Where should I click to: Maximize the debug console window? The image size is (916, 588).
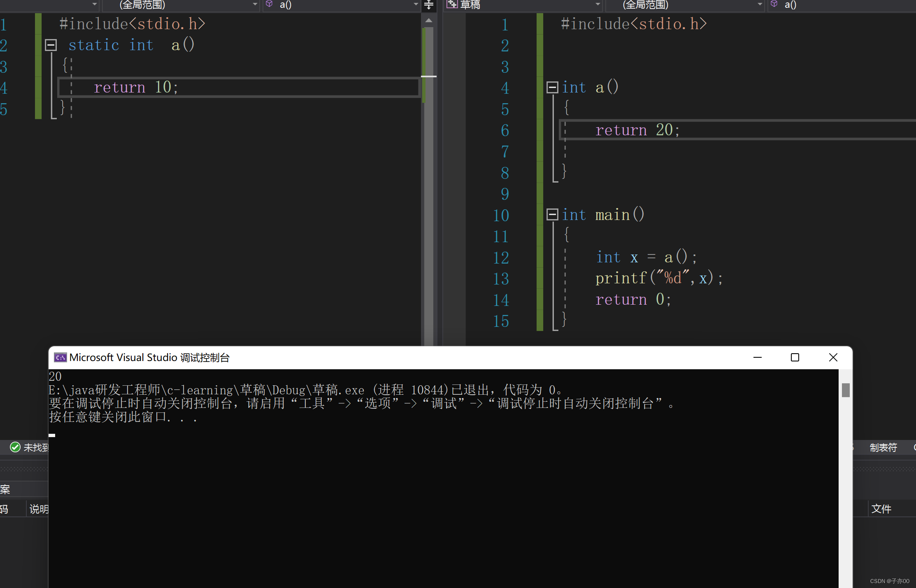pyautogui.click(x=795, y=357)
